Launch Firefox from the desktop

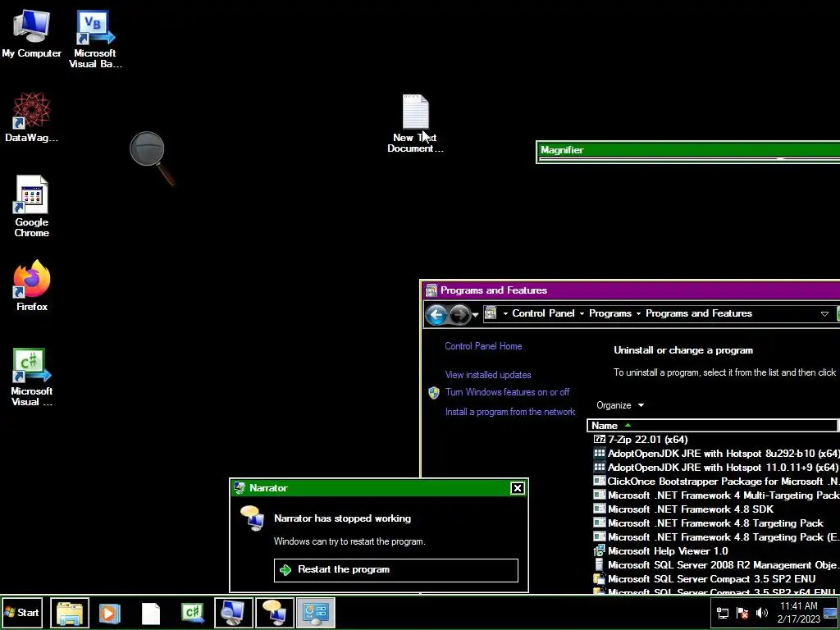32,285
